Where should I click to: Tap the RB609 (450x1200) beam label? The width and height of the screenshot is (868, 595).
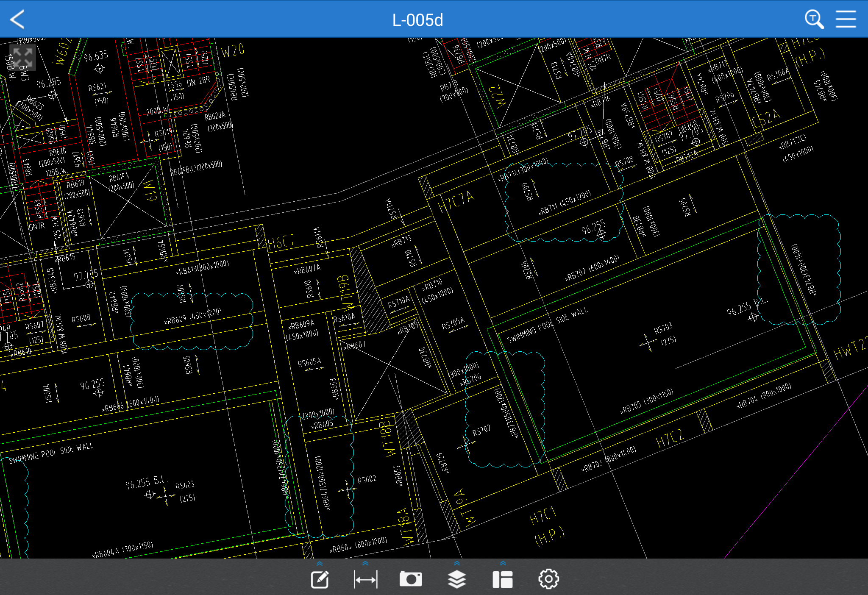(x=193, y=317)
